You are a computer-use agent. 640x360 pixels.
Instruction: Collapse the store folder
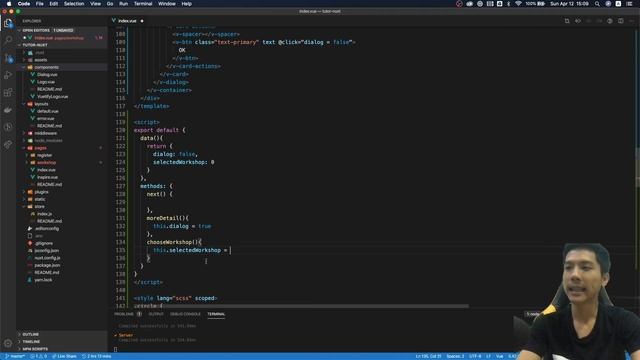pos(24,207)
